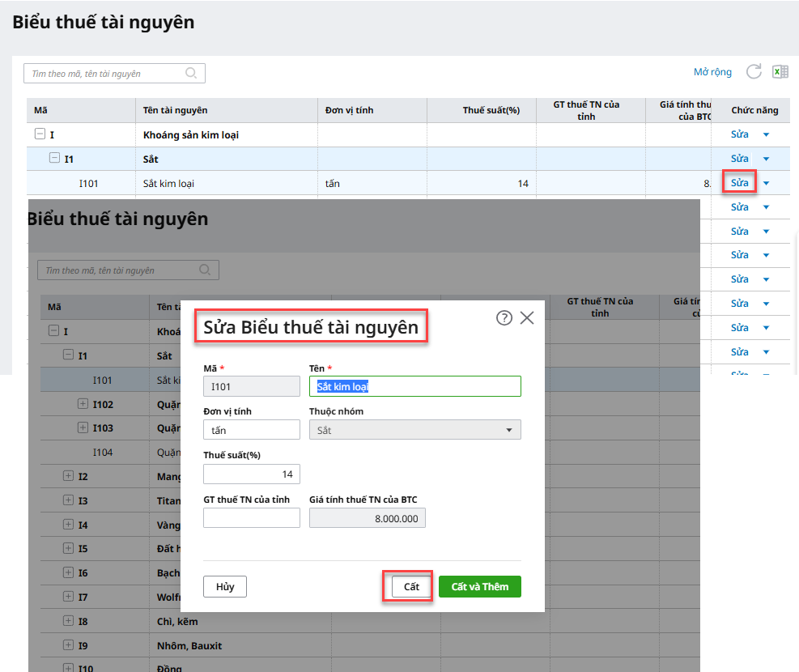
Task: Open the Thuộc nhóm dropdown
Action: (414, 430)
